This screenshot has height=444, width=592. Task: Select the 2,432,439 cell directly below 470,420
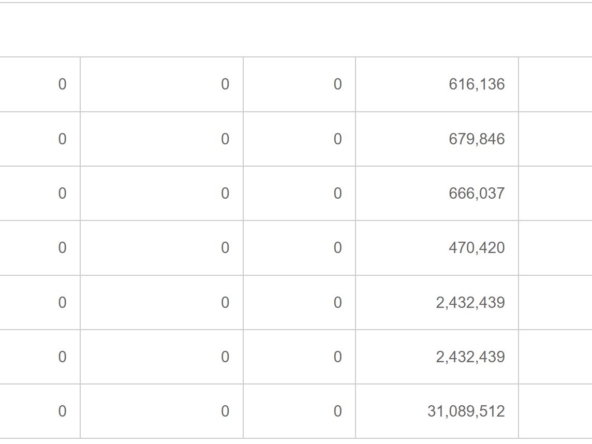coord(437,302)
